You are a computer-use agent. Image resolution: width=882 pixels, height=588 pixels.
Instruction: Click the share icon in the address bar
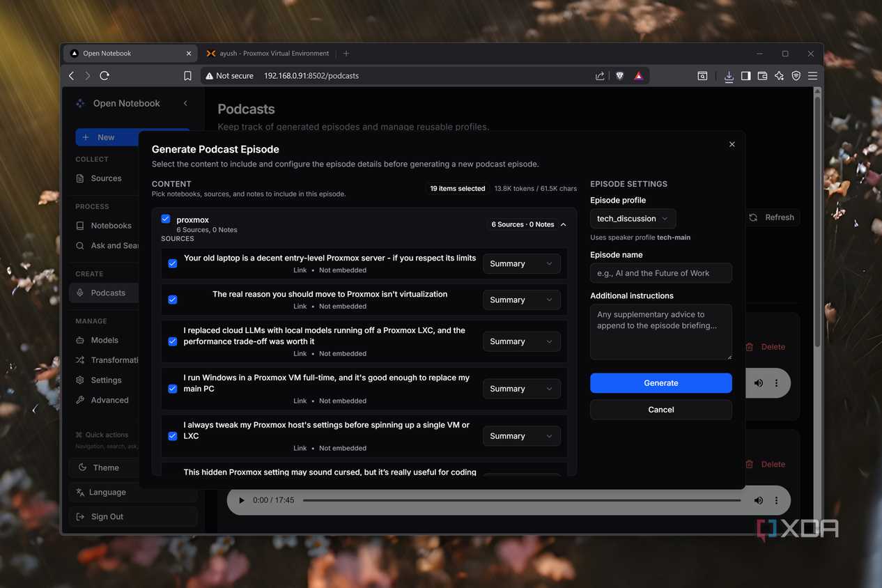600,76
